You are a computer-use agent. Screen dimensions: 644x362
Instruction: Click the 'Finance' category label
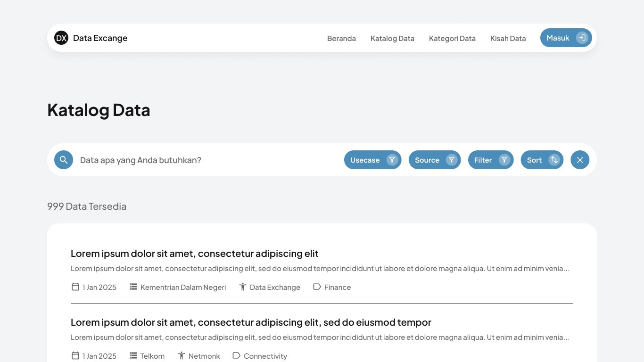click(338, 287)
